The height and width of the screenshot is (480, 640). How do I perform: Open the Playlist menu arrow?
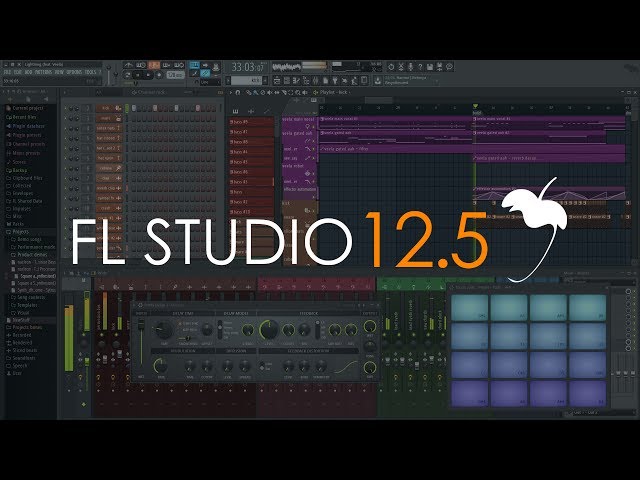[x=231, y=93]
